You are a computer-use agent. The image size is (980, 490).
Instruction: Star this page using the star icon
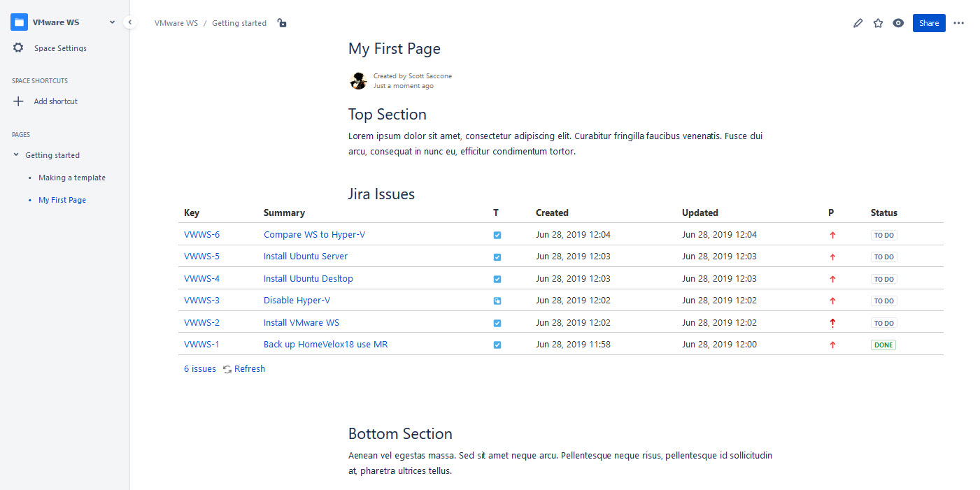pyautogui.click(x=878, y=23)
